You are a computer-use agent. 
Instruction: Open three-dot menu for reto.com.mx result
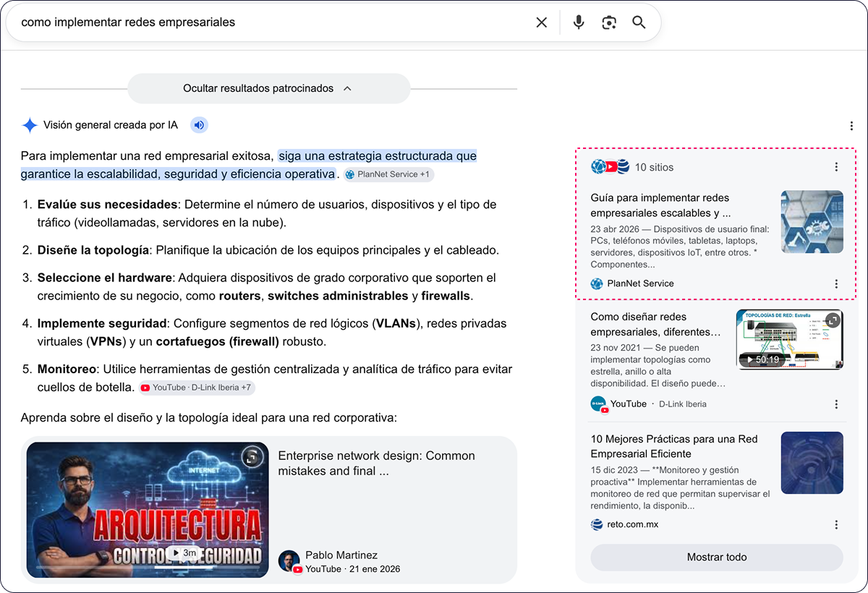[836, 525]
